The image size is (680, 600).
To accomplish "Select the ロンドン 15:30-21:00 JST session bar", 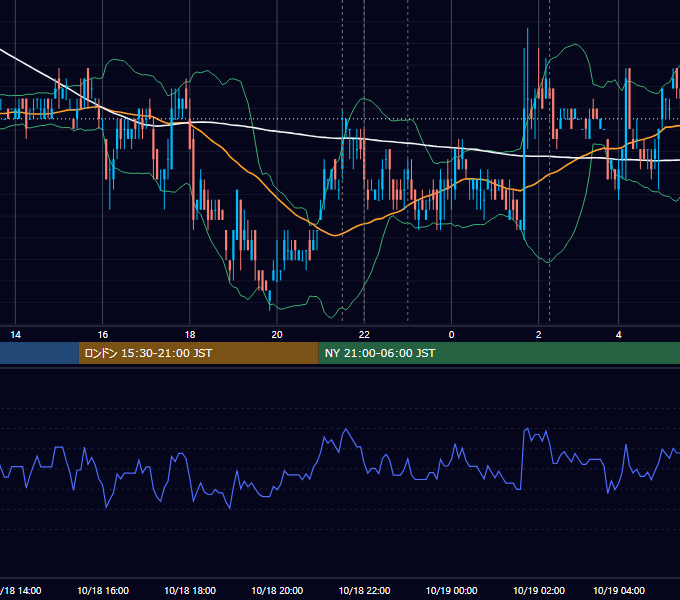I will (x=199, y=353).
